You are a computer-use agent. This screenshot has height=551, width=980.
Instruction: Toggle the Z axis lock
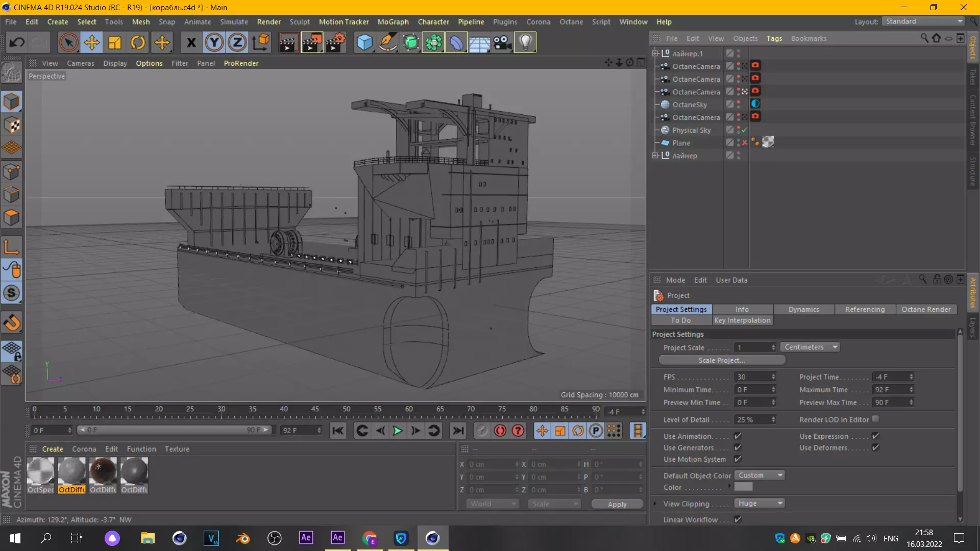tap(237, 42)
